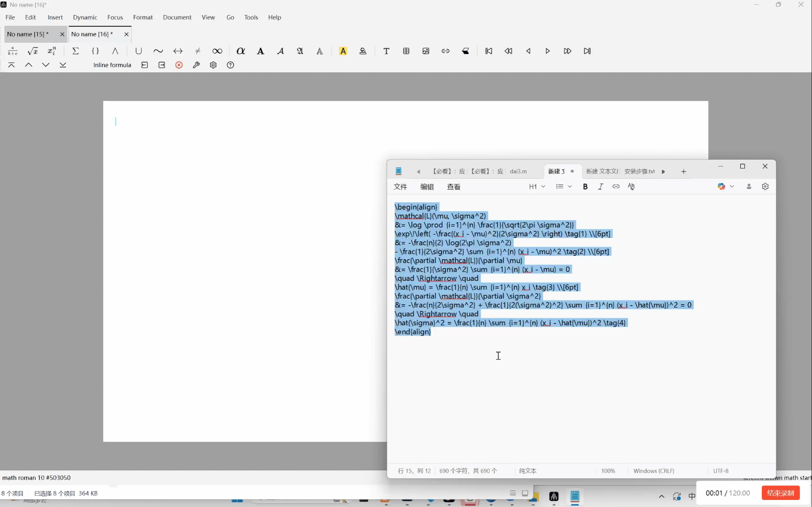The height and width of the screenshot is (507, 812).
Task: Open the Dynamic menu
Action: tap(85, 17)
